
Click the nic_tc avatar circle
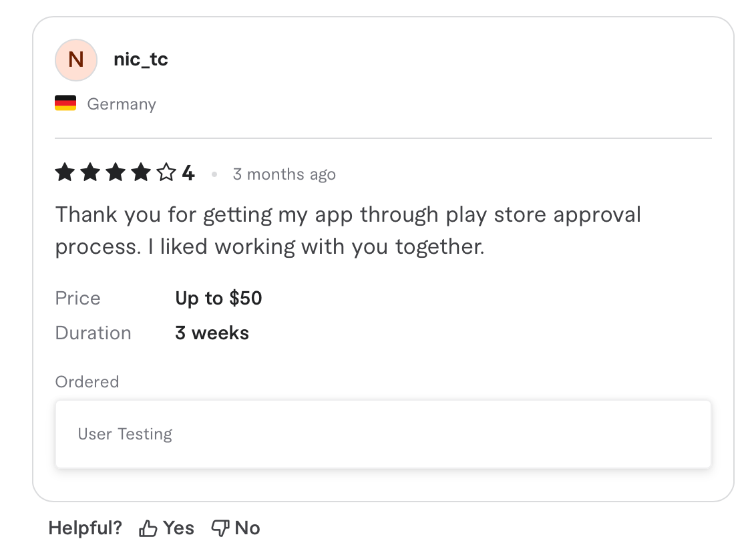[76, 60]
